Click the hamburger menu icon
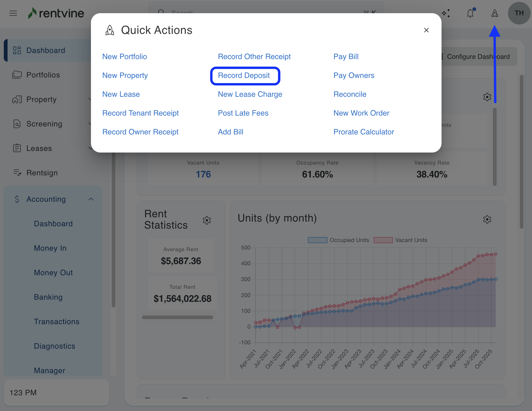Viewport: 532px width, 411px height. coord(13,13)
